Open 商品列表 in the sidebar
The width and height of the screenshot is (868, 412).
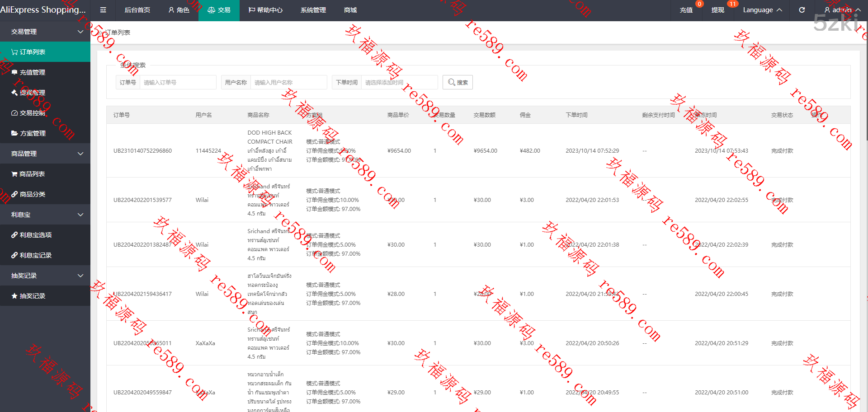point(32,174)
